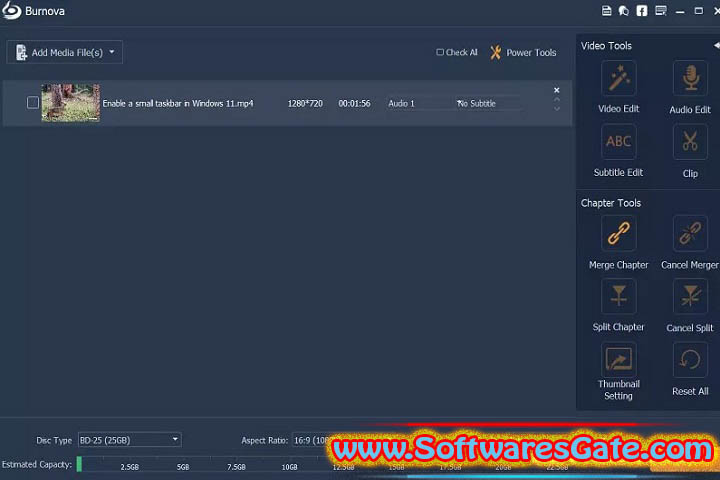
Task: Open the Aspect Ratio 16:9 dropdown
Action: pos(311,440)
